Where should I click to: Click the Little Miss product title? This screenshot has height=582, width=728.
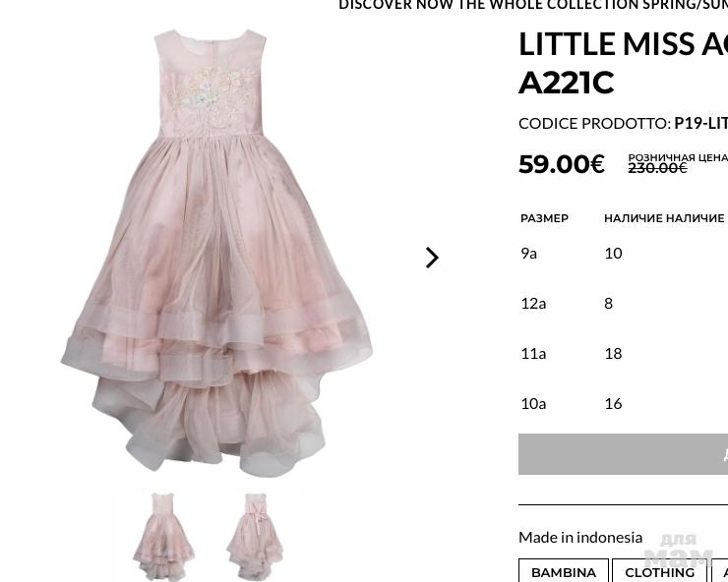coord(623,63)
